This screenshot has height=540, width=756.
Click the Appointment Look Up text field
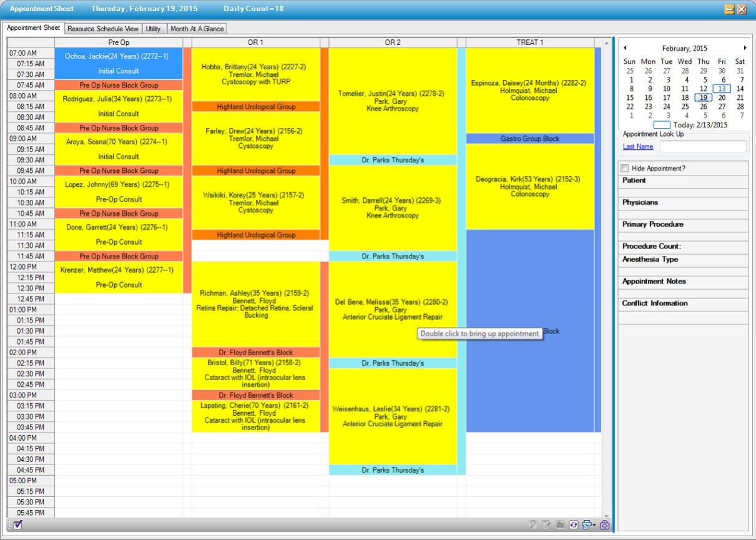click(702, 147)
